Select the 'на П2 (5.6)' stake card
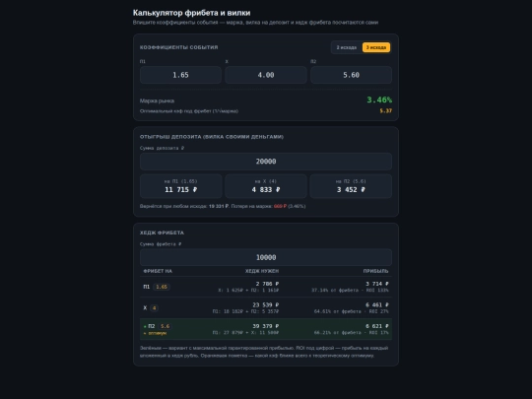 point(351,186)
